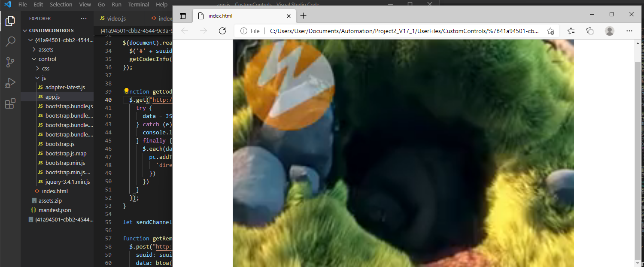Click the video frame in the browser
This screenshot has height=267, width=644.
pos(403,153)
